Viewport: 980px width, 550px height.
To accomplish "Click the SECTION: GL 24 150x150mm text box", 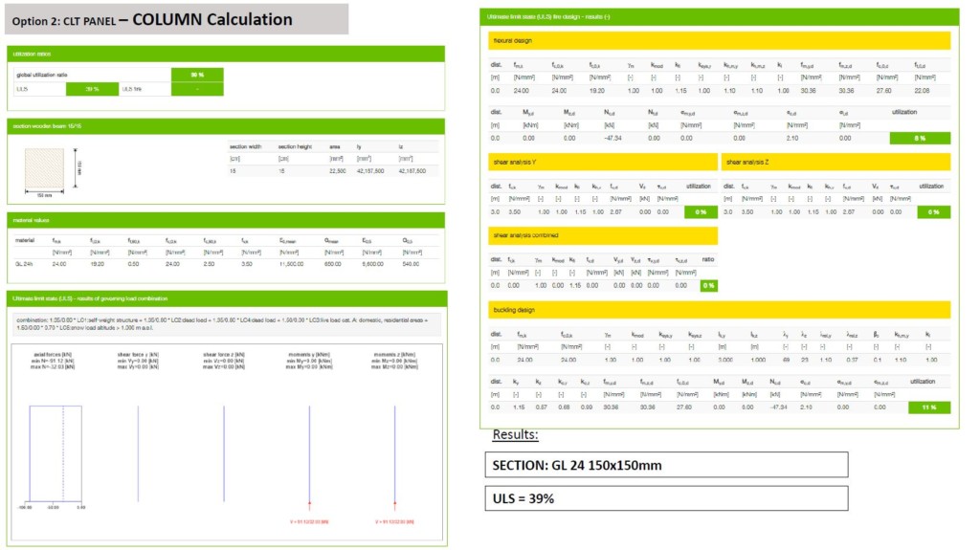I will [666, 465].
